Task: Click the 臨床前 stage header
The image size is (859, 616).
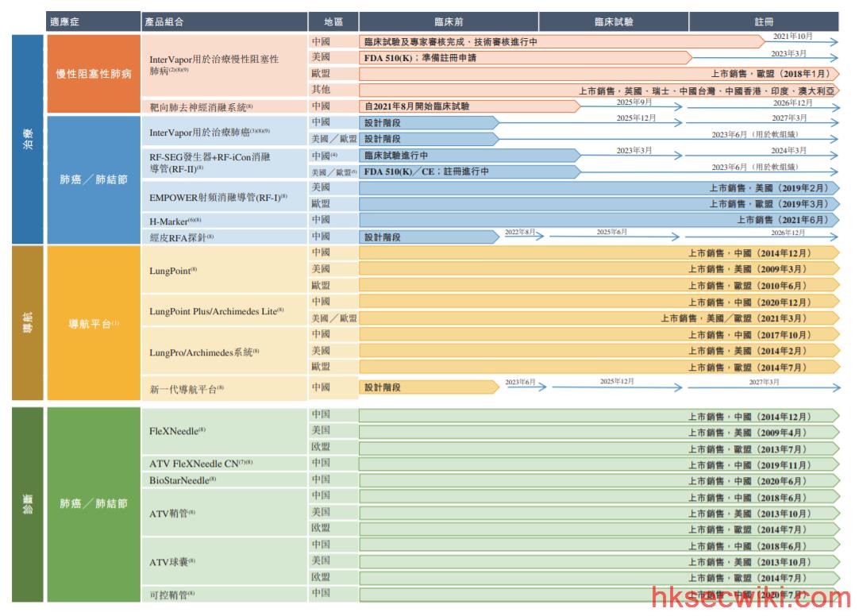Action: (449, 22)
